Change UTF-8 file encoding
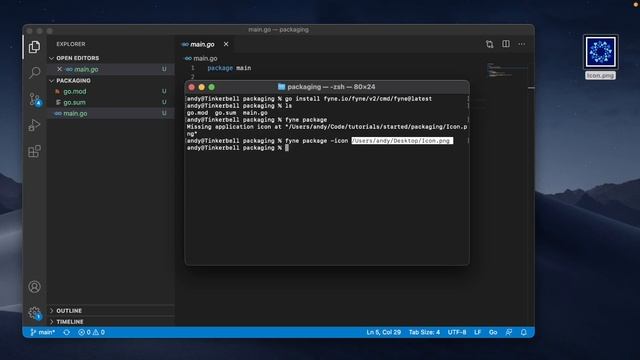The image size is (640, 360). (457, 332)
